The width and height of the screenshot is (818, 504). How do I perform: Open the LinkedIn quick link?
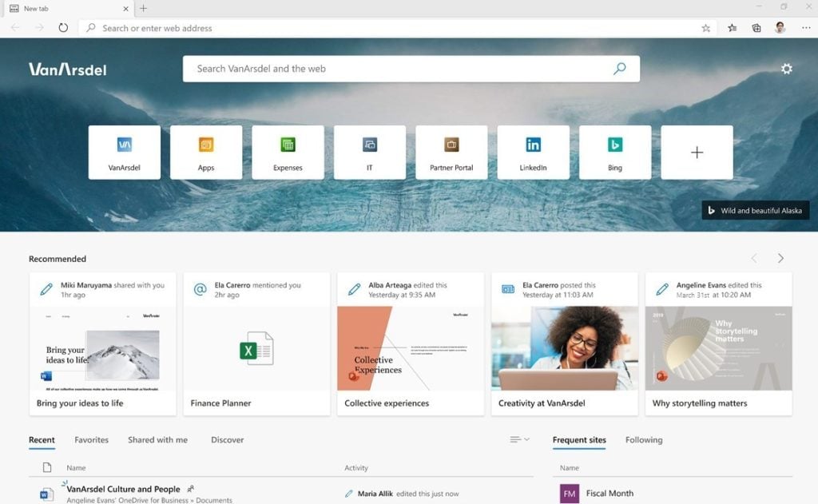[x=533, y=152]
